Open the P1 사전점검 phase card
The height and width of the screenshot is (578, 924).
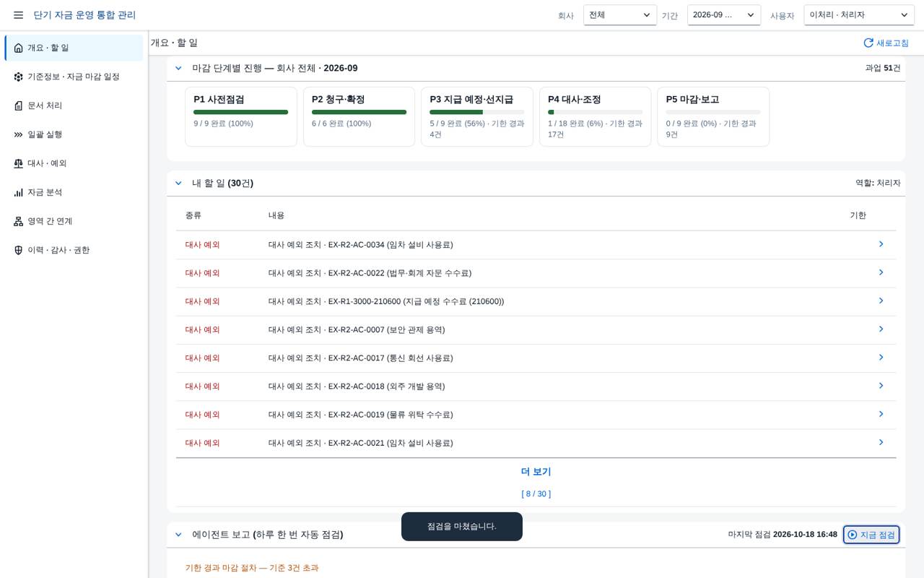[x=241, y=117]
